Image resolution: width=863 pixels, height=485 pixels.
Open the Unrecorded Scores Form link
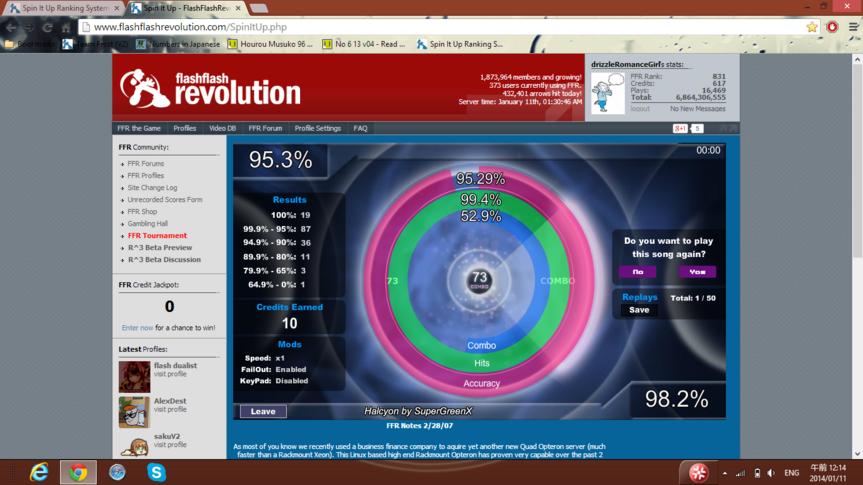pos(165,200)
